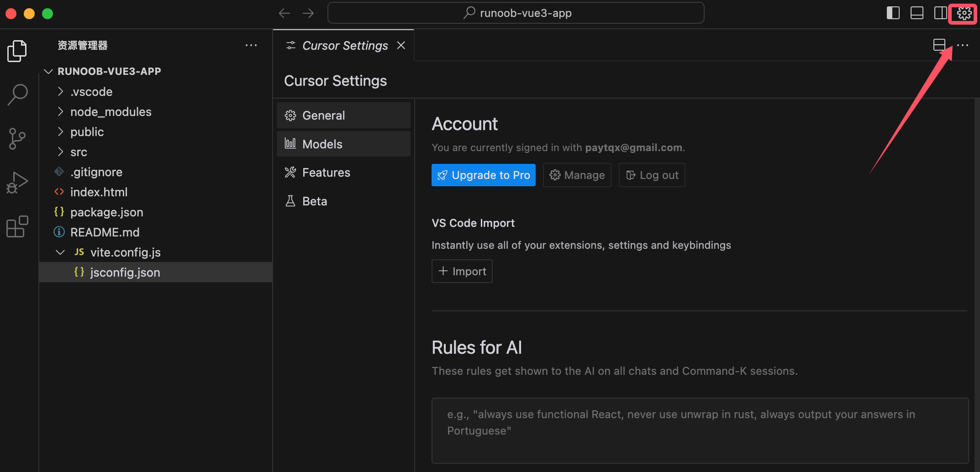Click the Rules for AI text box

700,430
